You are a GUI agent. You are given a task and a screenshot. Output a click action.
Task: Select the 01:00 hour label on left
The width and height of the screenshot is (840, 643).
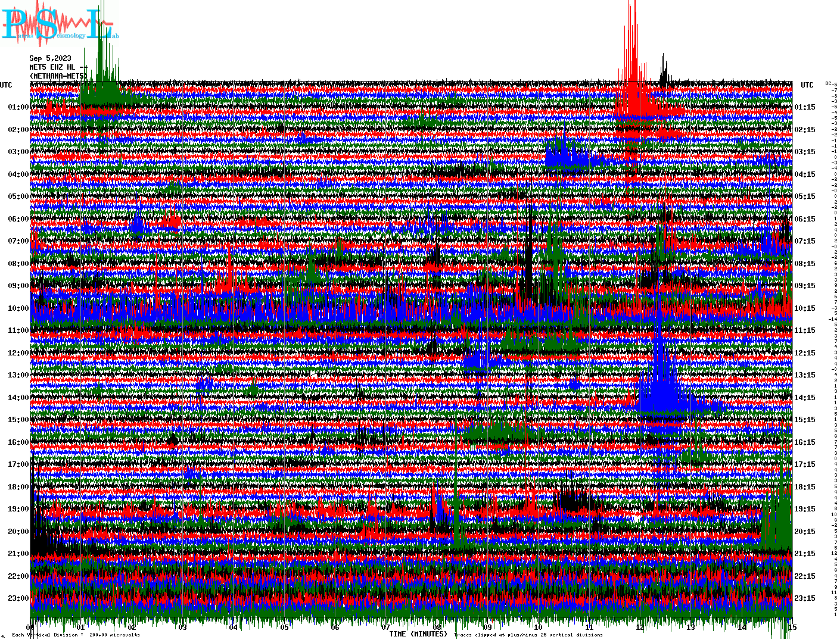(18, 107)
